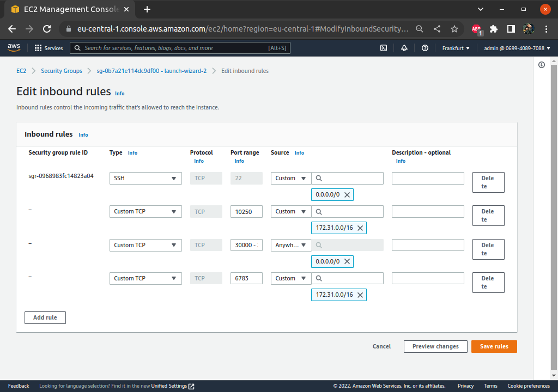The height and width of the screenshot is (392, 558).
Task: Click description field for port 10250 rule
Action: tap(428, 212)
